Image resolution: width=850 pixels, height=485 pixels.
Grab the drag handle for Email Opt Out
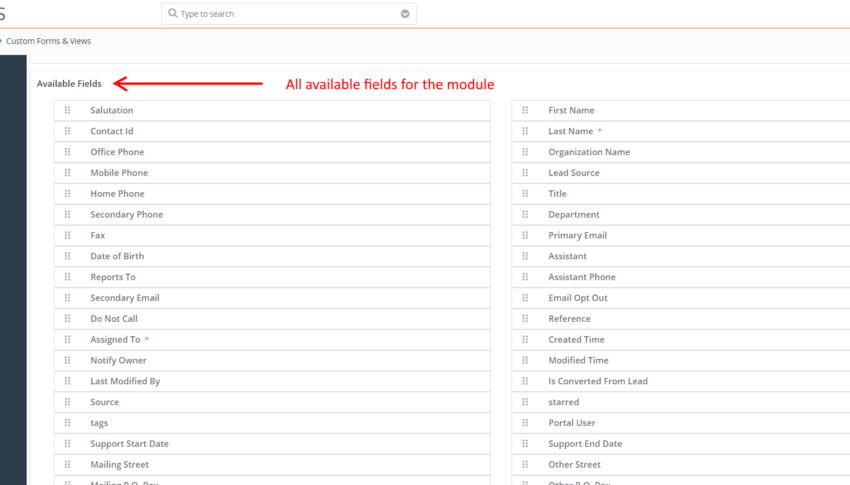(x=525, y=298)
